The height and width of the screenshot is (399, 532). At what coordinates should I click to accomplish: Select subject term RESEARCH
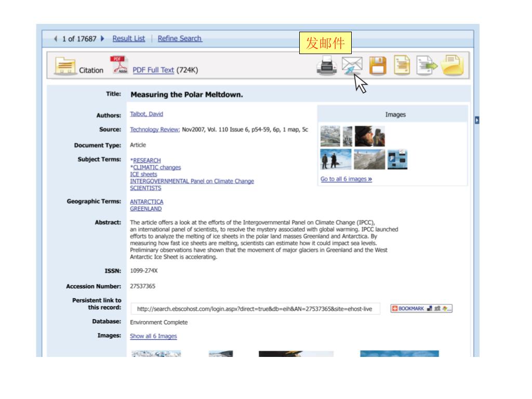pos(147,161)
